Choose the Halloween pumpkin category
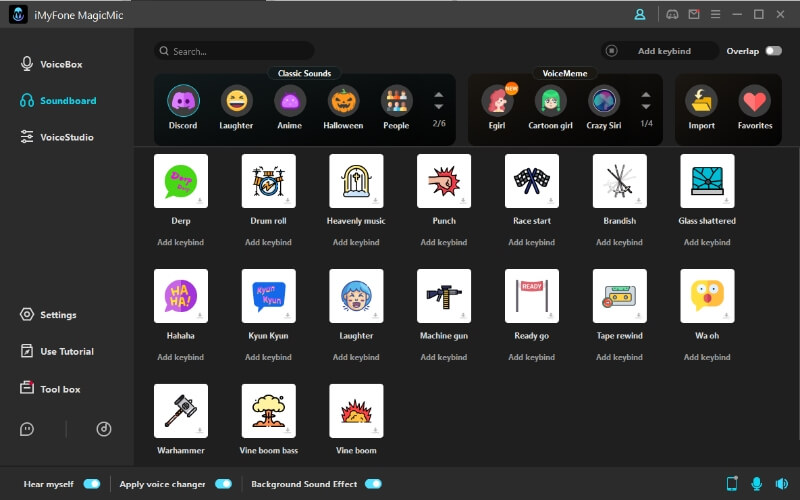Viewport: 800px width, 500px height. pos(343,101)
